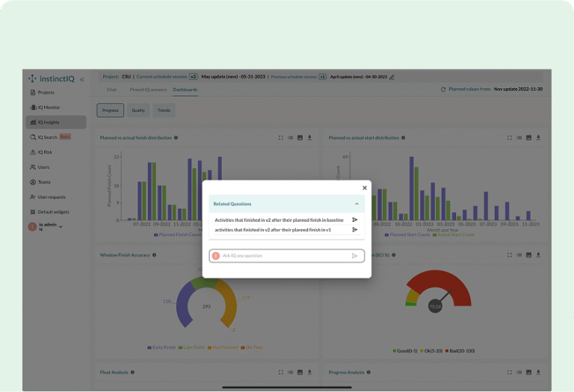Image resolution: width=574 pixels, height=392 pixels.
Task: Select the Quality dashboard button
Action: tap(138, 111)
